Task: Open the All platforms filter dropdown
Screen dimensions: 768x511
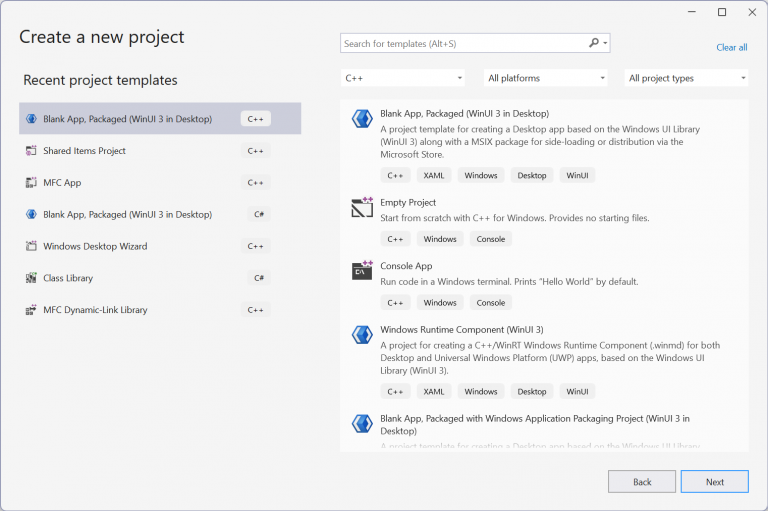Action: coord(545,78)
